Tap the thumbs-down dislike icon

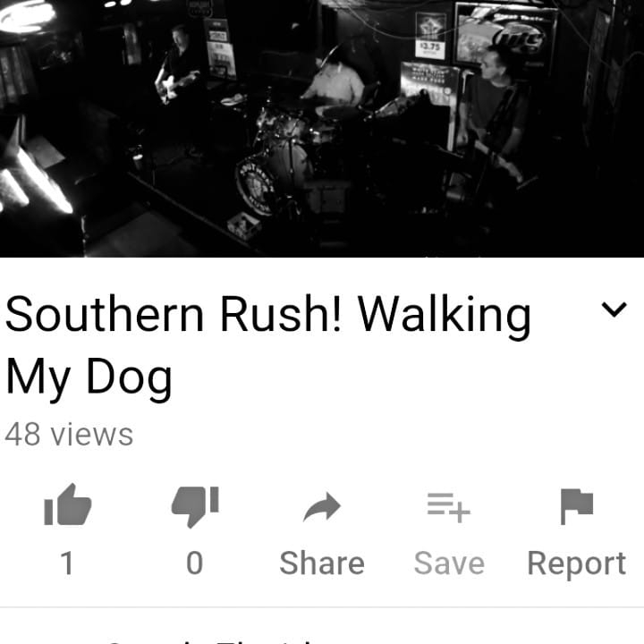(x=195, y=507)
